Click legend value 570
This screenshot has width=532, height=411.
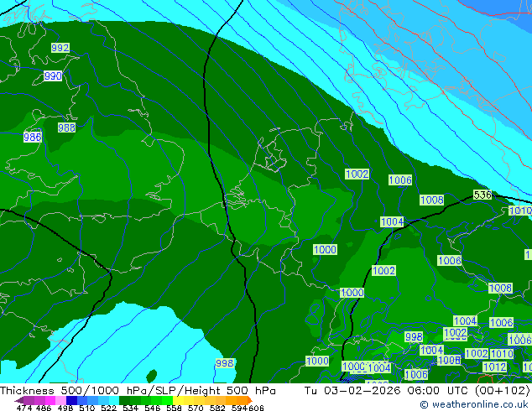coord(196,408)
